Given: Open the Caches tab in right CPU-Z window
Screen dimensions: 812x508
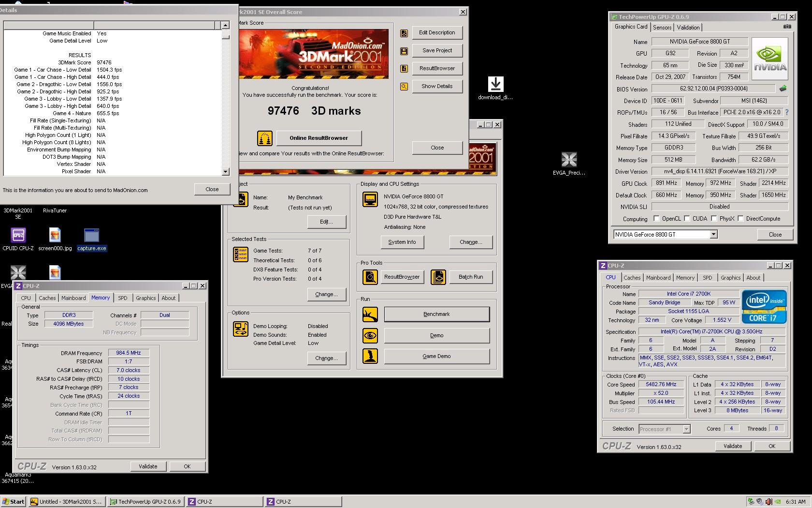Looking at the screenshot, I should (x=632, y=278).
